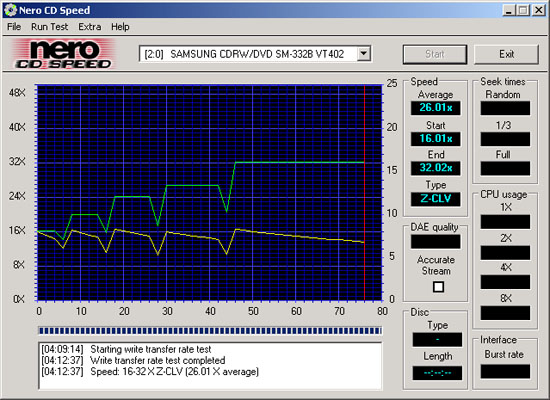Open the File menu
Screen dimensions: 550x400
(x=14, y=27)
